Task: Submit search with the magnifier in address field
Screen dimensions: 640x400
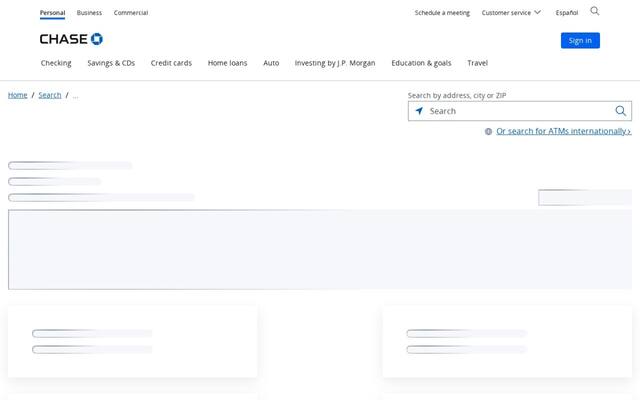Action: (620, 111)
